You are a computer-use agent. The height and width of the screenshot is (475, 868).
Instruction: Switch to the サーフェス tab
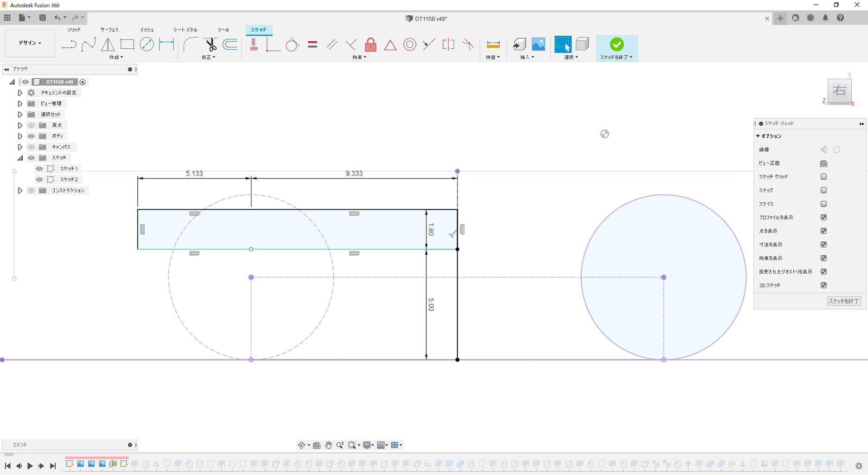point(109,30)
